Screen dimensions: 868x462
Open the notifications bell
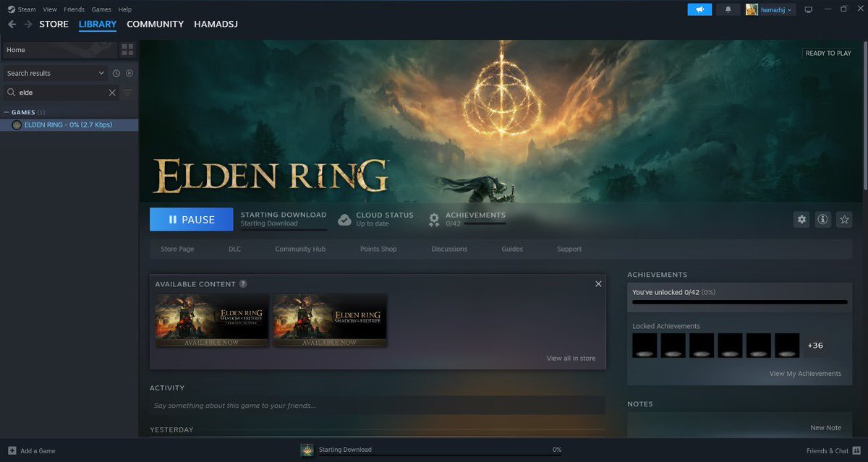click(x=727, y=9)
